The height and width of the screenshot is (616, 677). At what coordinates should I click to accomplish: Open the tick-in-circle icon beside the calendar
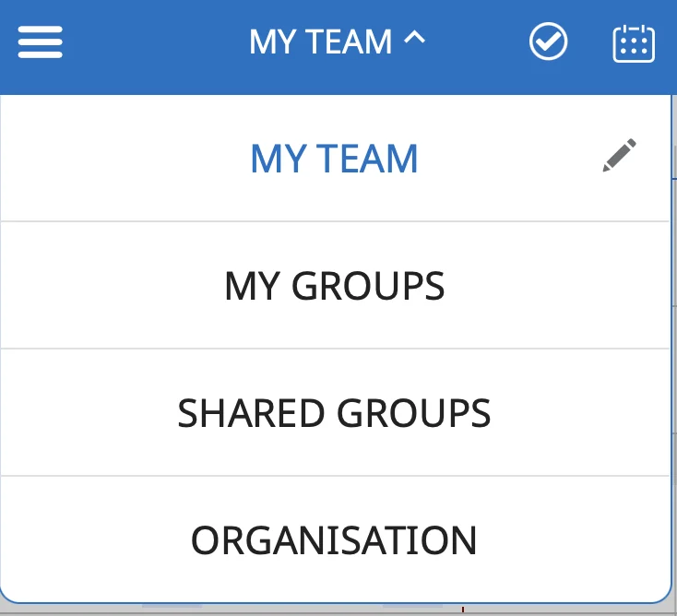(549, 41)
